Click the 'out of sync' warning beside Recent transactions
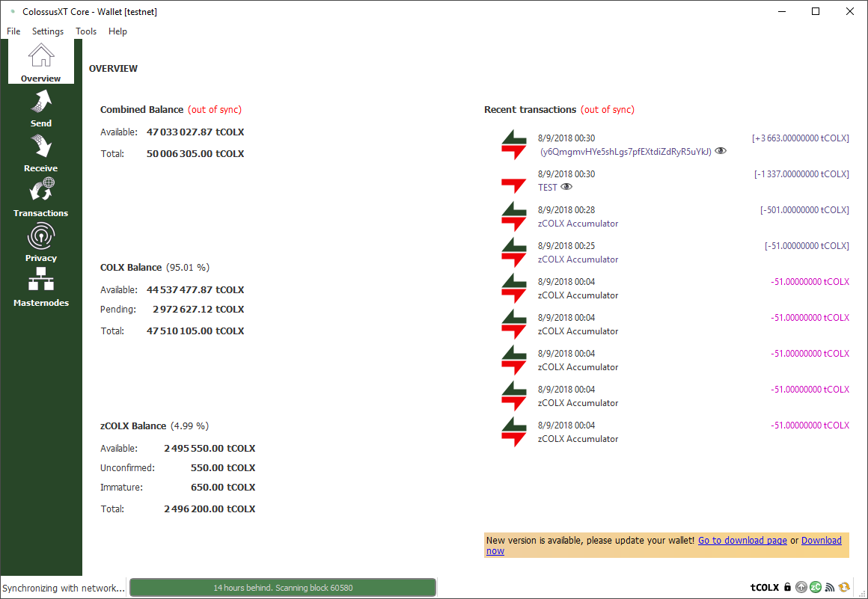868x599 pixels. coord(608,109)
